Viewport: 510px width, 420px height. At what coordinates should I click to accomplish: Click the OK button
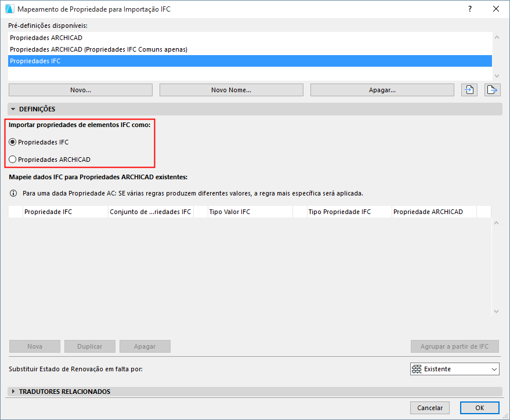click(x=479, y=408)
